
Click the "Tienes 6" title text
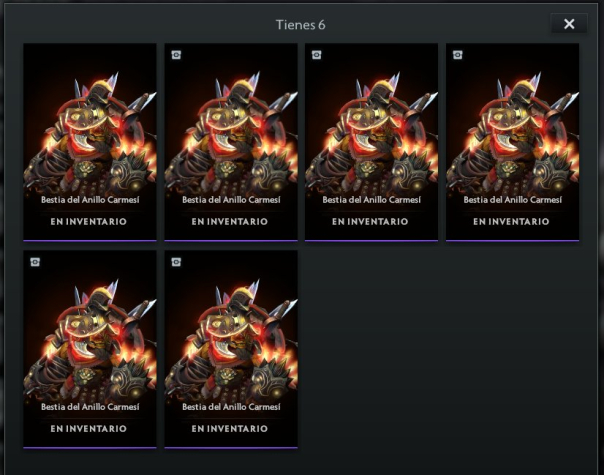click(301, 24)
